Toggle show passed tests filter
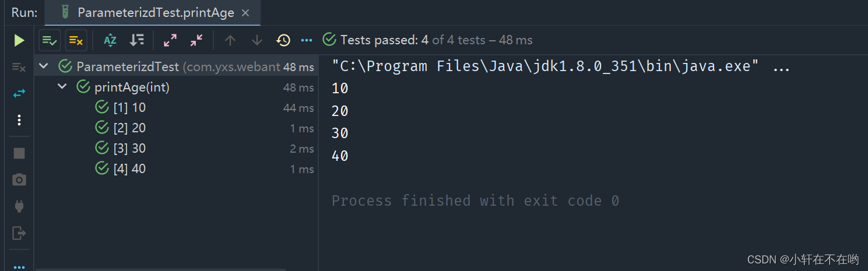This screenshot has height=271, width=868. click(x=50, y=40)
